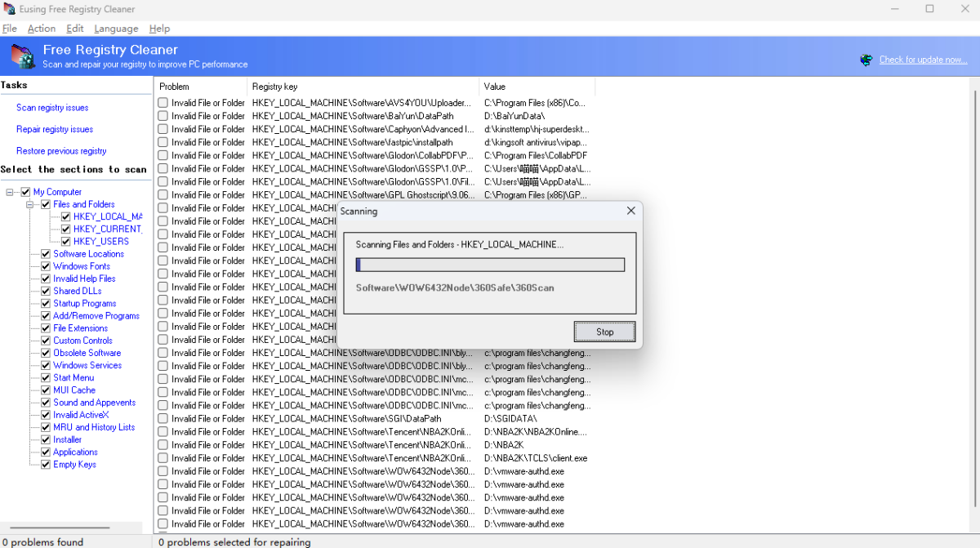This screenshot has height=548, width=980.
Task: Uncheck the Windows Fonts scan section
Action: click(46, 266)
